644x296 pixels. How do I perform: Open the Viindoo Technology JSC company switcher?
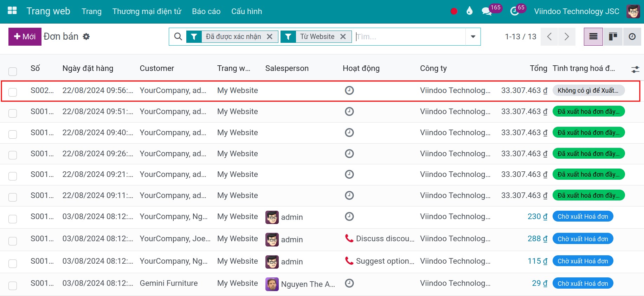577,11
